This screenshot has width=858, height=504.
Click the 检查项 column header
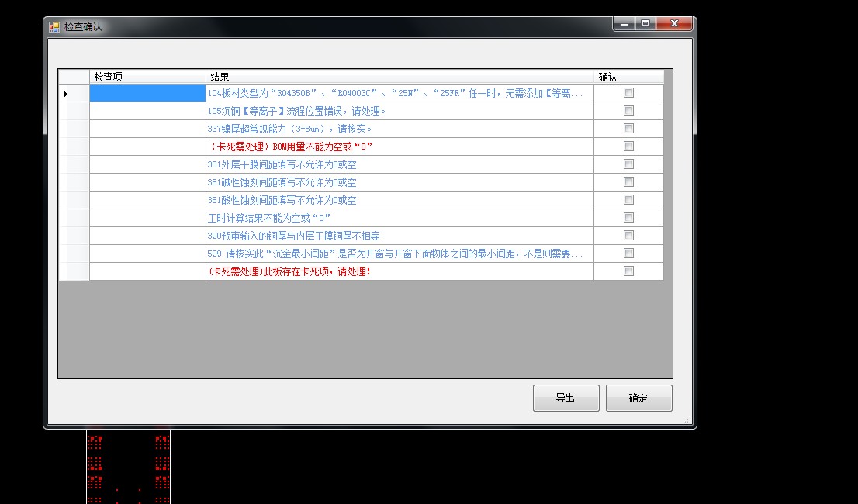(147, 77)
